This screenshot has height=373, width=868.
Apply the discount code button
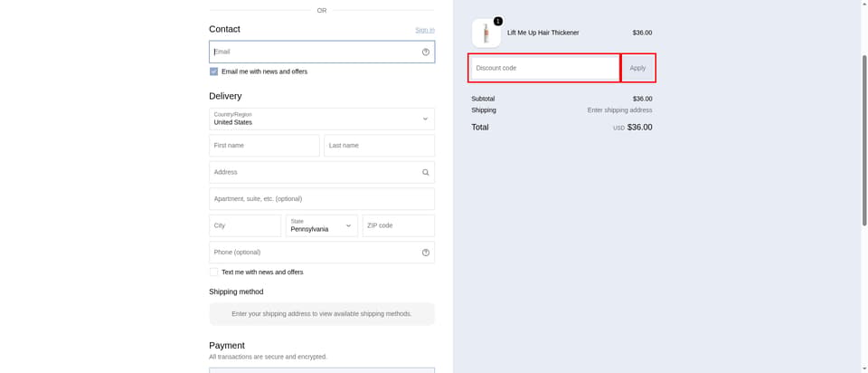tap(637, 68)
